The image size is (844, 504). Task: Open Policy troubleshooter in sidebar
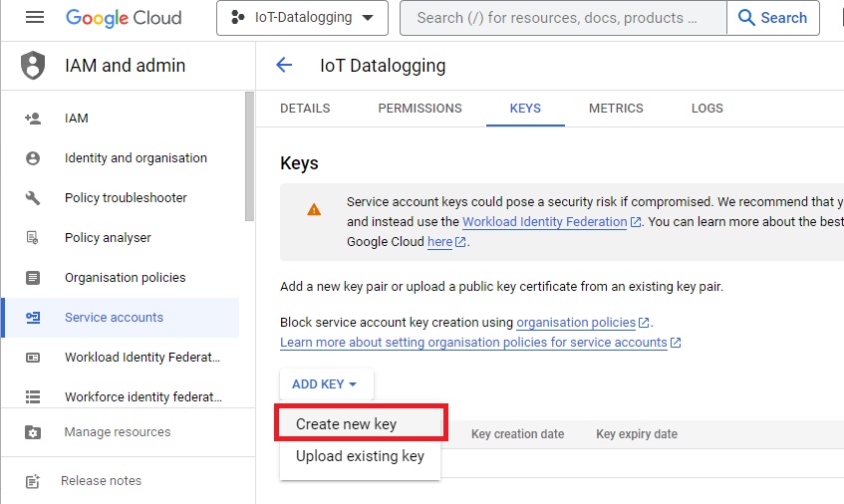point(121,198)
